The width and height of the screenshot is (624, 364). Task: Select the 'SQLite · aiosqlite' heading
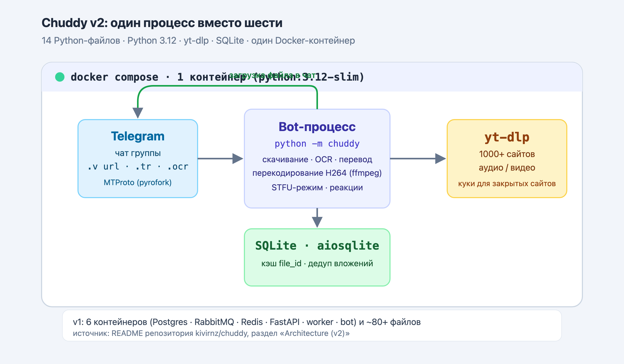[317, 246]
